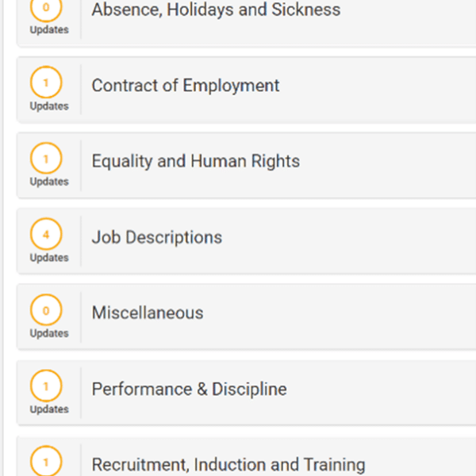Open the Job Descriptions category
This screenshot has width=476, height=476.
tap(157, 237)
